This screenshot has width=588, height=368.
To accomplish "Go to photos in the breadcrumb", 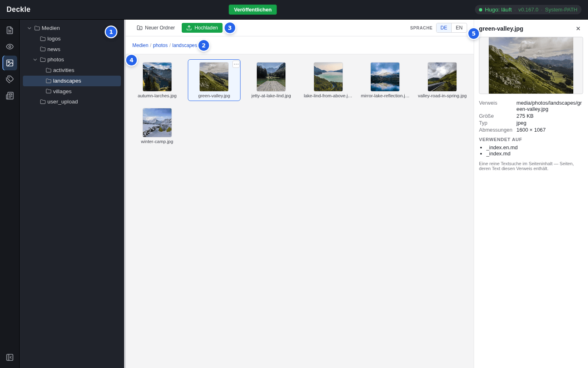I will [160, 45].
